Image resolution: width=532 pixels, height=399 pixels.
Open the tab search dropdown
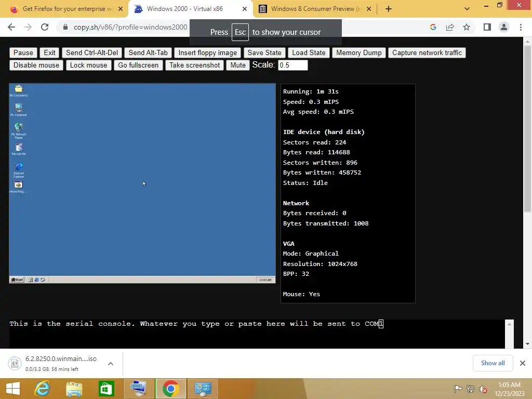coord(467,9)
